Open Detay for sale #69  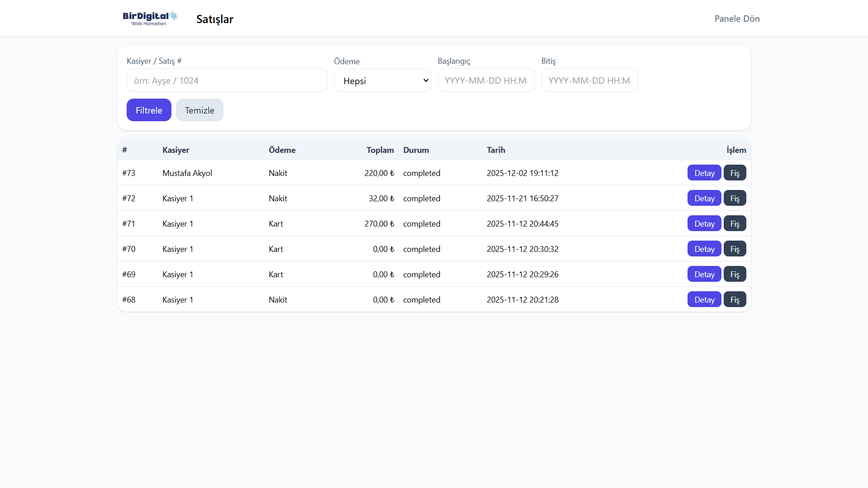(x=704, y=274)
